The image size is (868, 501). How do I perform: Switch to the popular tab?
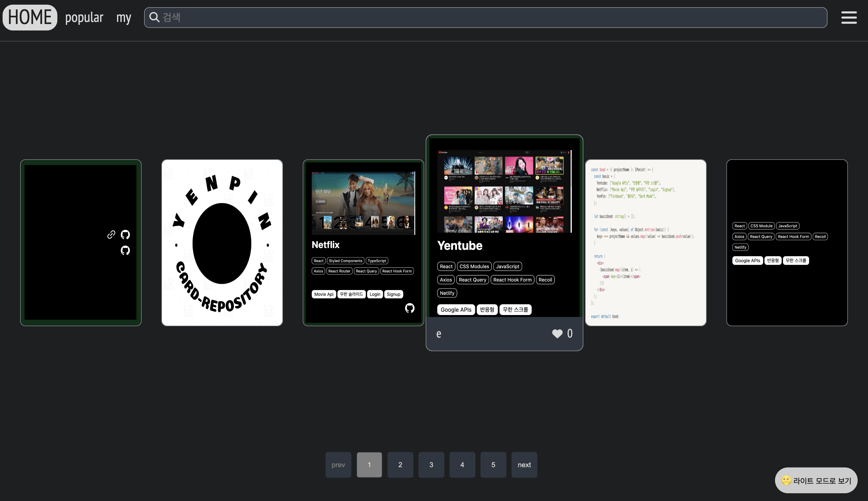point(84,18)
